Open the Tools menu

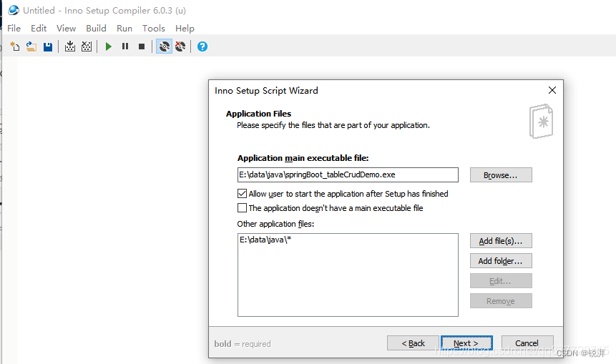click(154, 29)
